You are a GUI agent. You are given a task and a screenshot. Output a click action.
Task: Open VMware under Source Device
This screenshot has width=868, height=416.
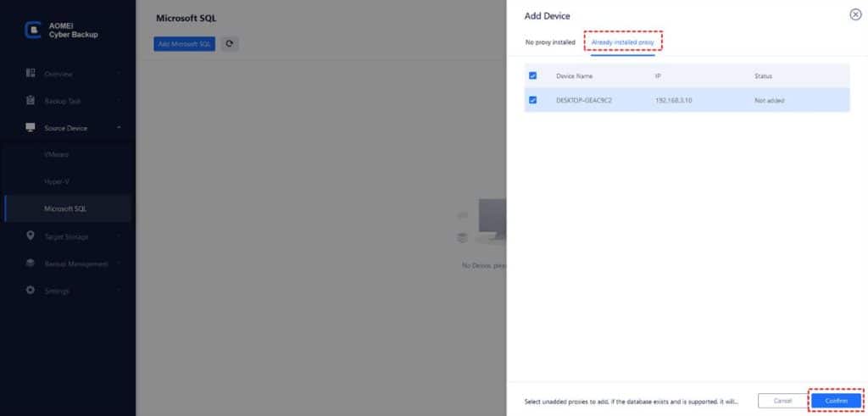click(57, 155)
